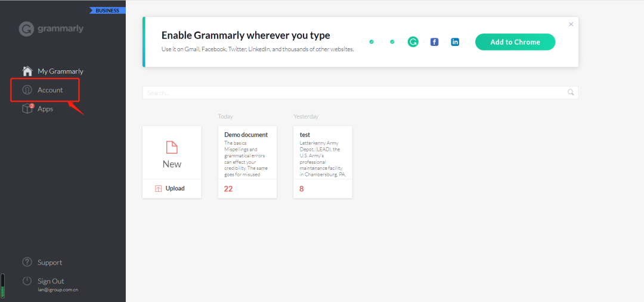This screenshot has height=302, width=644.
Task: Click the Support question mark icon
Action: [x=27, y=263]
